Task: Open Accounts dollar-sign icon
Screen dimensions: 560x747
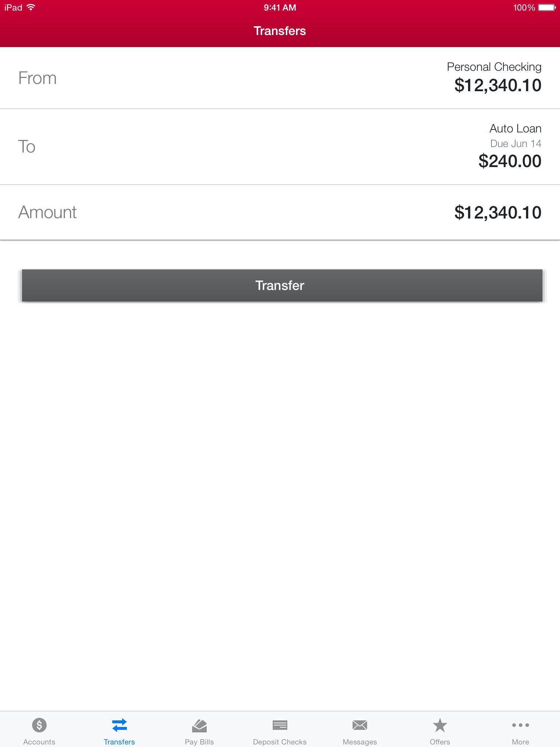Action: [39, 725]
